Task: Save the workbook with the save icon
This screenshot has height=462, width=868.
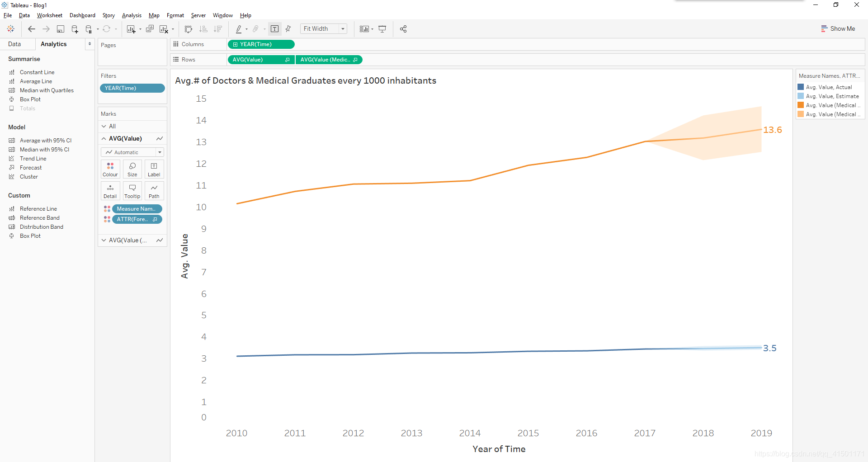Action: coord(60,29)
